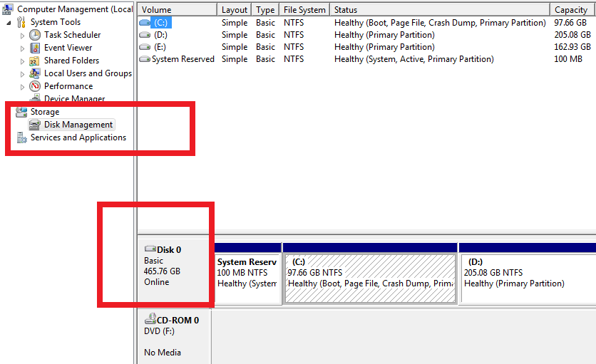Collapse the System Tools tree node

click(x=9, y=23)
